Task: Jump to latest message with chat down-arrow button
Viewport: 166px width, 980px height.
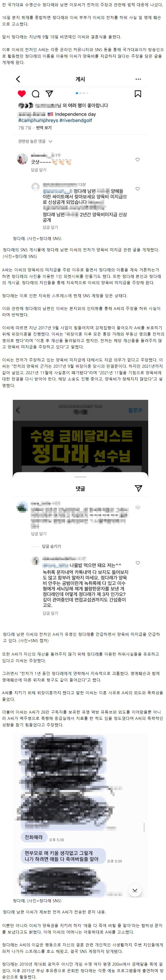Action: (x=135, y=890)
